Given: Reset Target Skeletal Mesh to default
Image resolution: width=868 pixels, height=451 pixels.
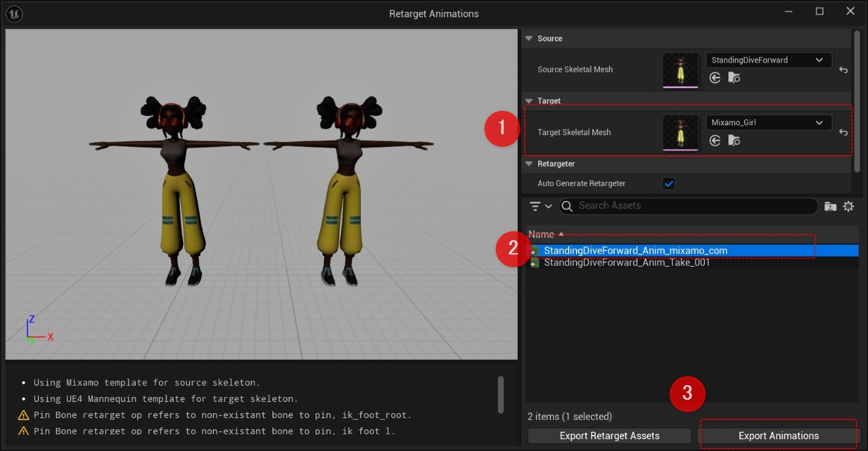Looking at the screenshot, I should 843,132.
